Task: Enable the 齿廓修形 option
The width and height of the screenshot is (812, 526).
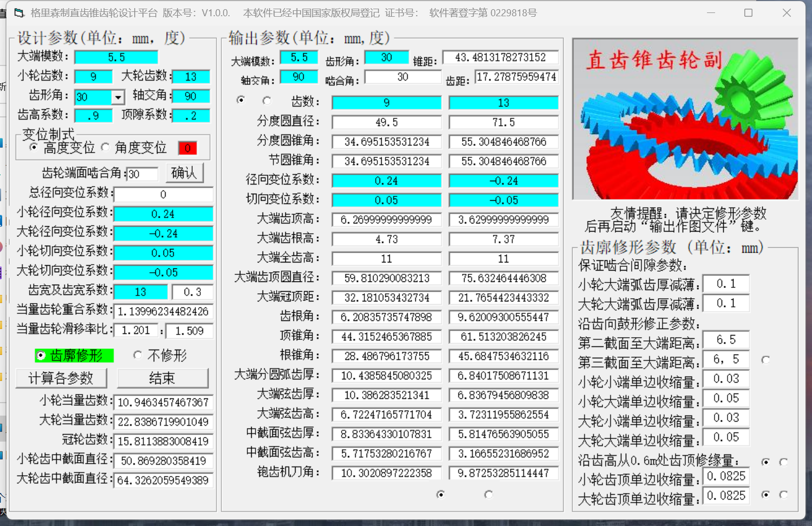Action: coord(40,356)
